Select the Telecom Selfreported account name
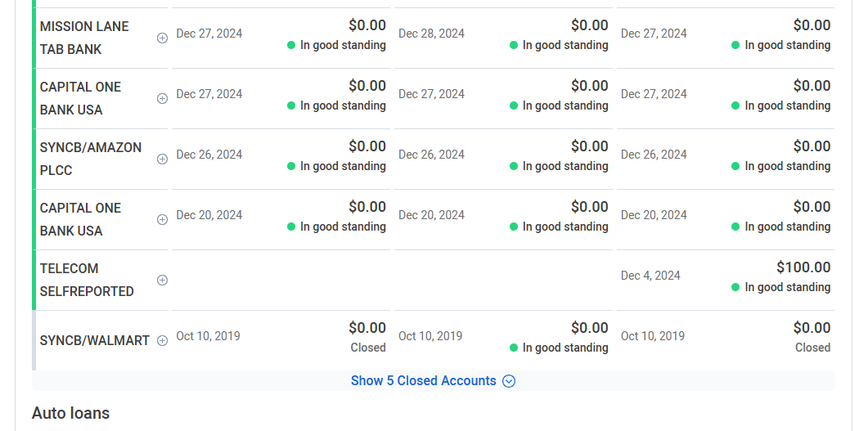Screen dimensions: 868x431 pos(87,280)
